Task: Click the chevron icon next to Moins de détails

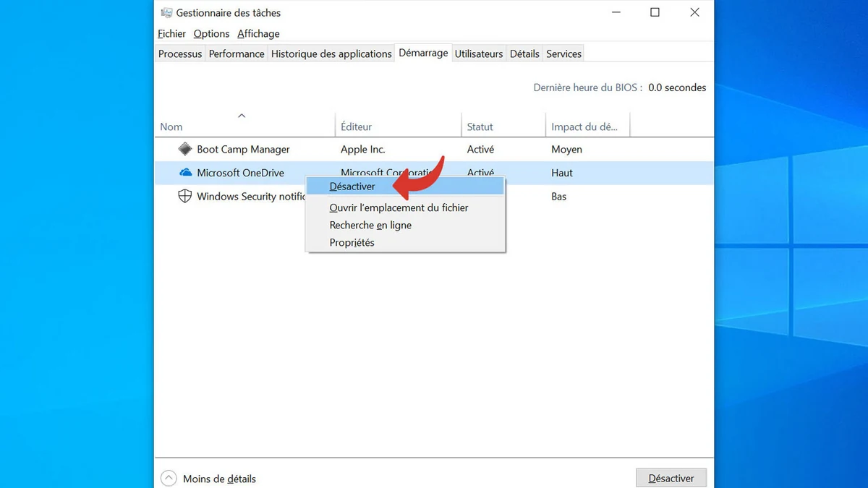Action: (x=169, y=478)
